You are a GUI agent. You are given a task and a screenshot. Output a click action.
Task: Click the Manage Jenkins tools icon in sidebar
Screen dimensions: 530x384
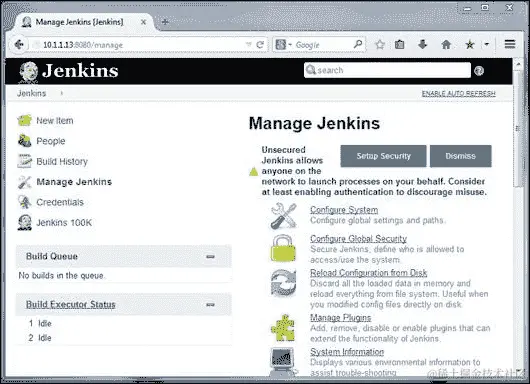click(25, 182)
